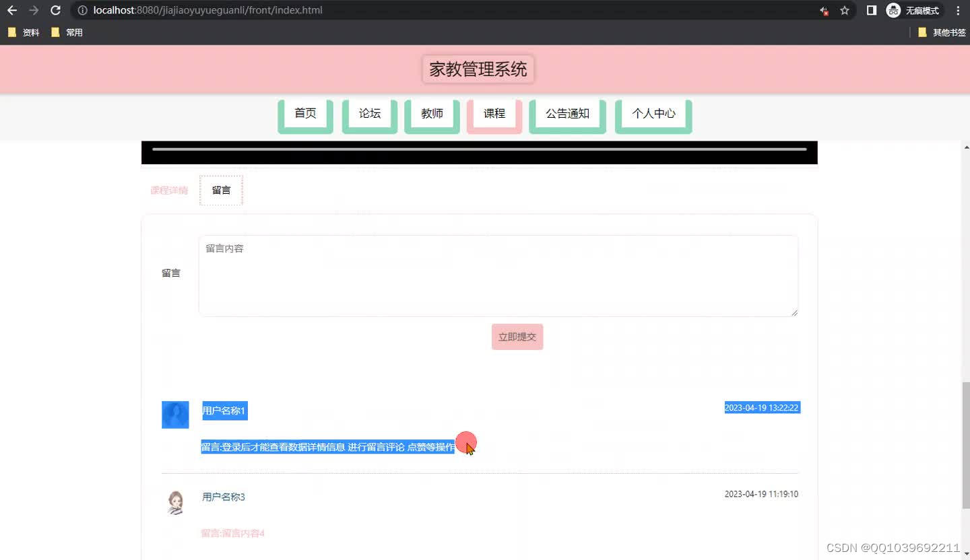The width and height of the screenshot is (970, 560).
Task: Click the 用户名称1 username link
Action: tap(224, 410)
